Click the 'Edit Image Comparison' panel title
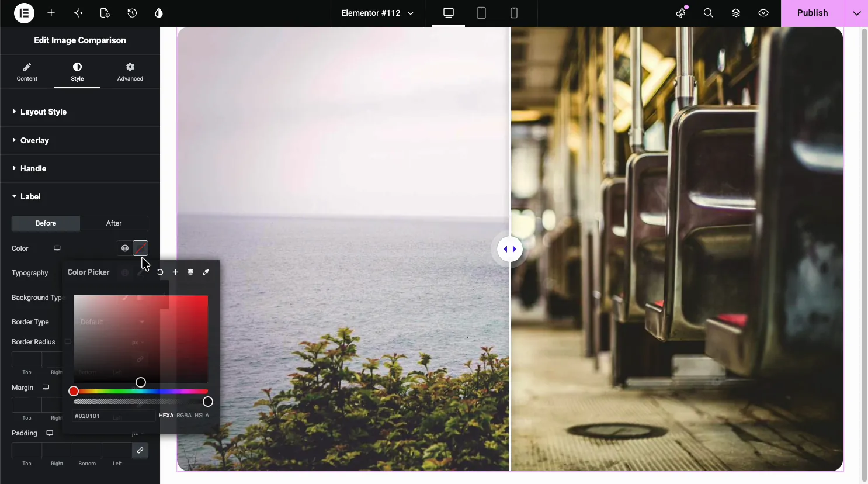Viewport: 868px width, 484px height. (x=80, y=40)
